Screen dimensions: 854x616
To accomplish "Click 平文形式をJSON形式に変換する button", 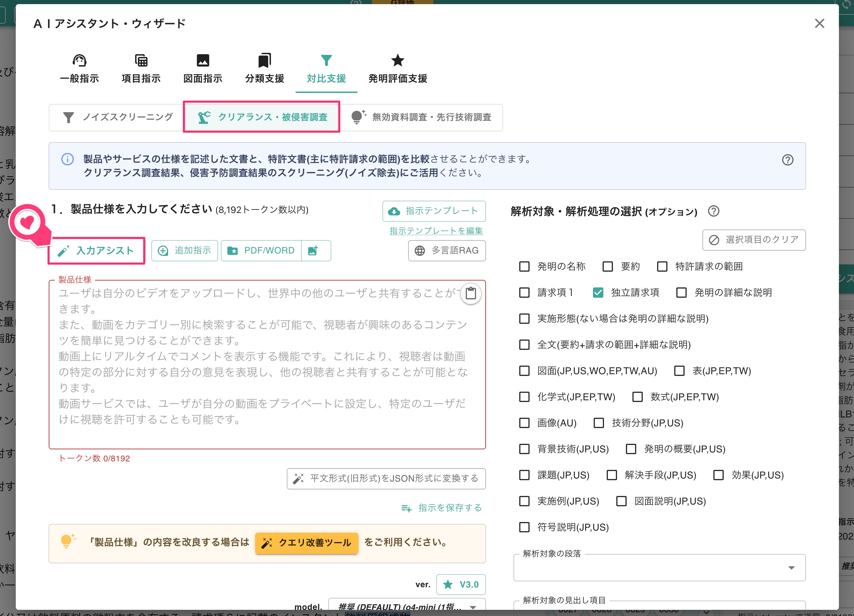I will 386,478.
